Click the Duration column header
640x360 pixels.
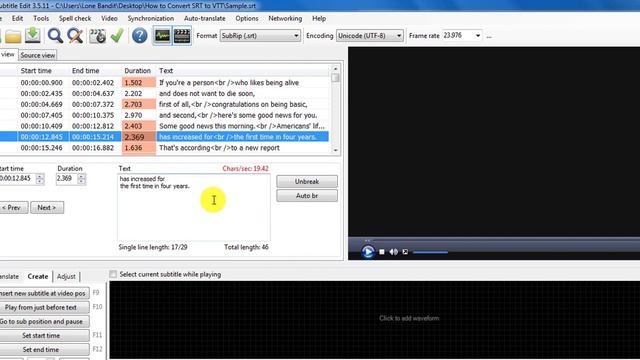point(138,71)
